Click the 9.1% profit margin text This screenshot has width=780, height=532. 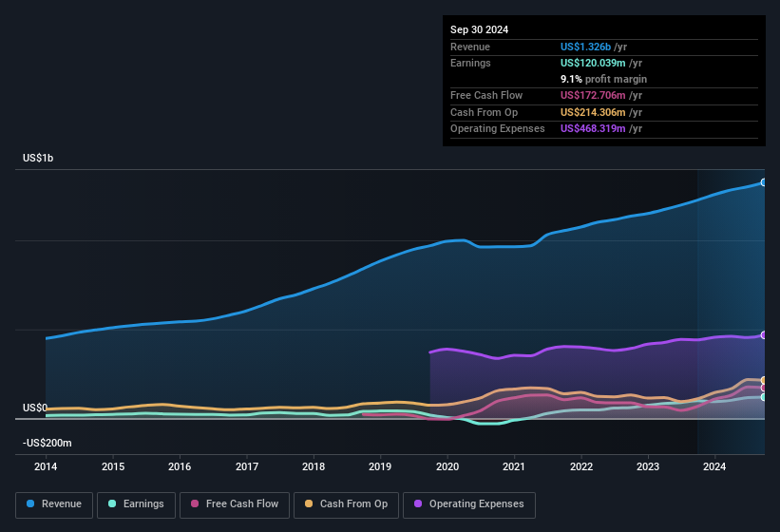(x=603, y=79)
